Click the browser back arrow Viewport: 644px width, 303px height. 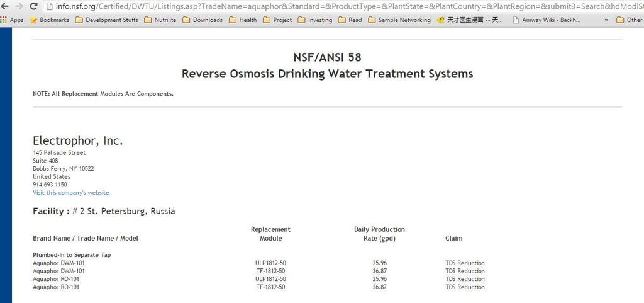[4, 6]
